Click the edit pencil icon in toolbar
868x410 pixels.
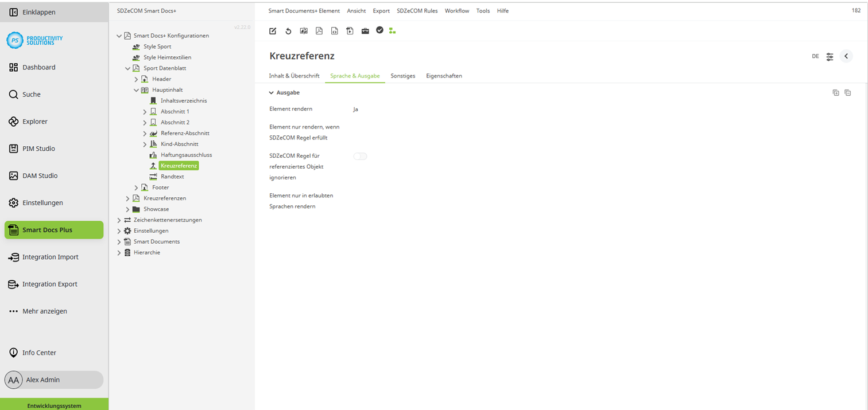click(x=273, y=31)
